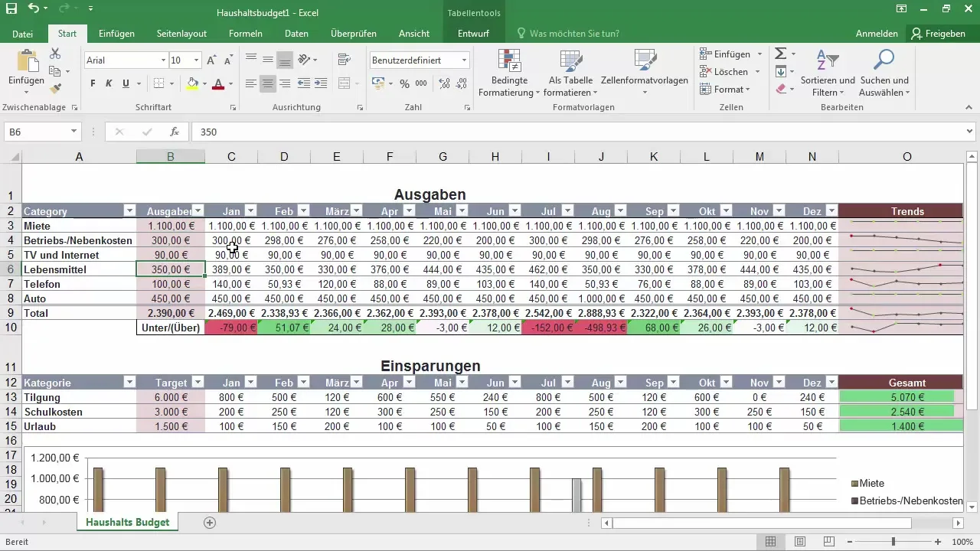The height and width of the screenshot is (551, 980).
Task: Open Sortieren und Filtern menu
Action: (x=828, y=73)
